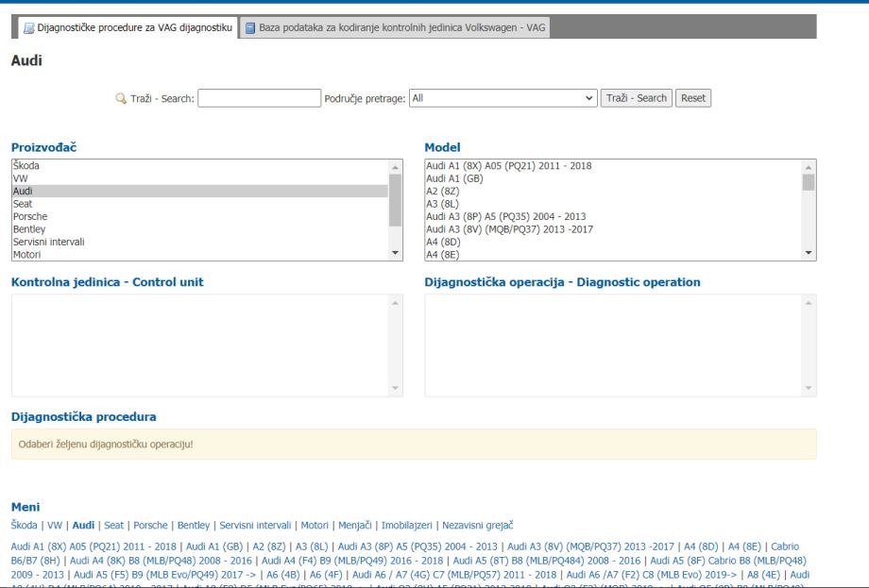Focus the Traži - Search text field
Screen dimensions: 869x588
point(260,98)
